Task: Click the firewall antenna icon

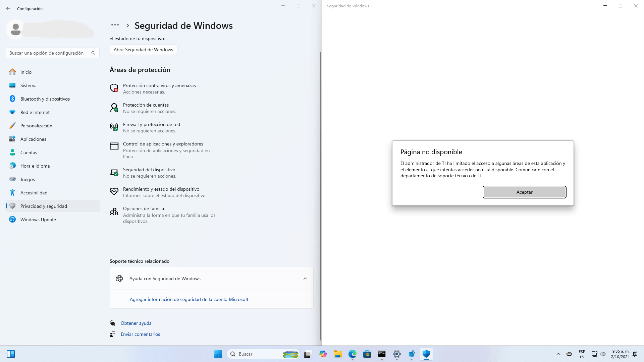Action: pyautogui.click(x=114, y=127)
